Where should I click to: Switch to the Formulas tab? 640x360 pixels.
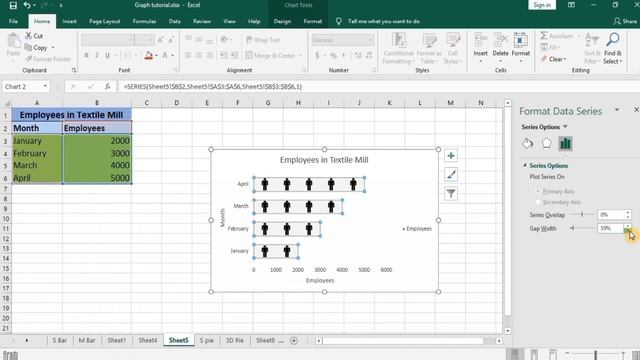point(144,21)
